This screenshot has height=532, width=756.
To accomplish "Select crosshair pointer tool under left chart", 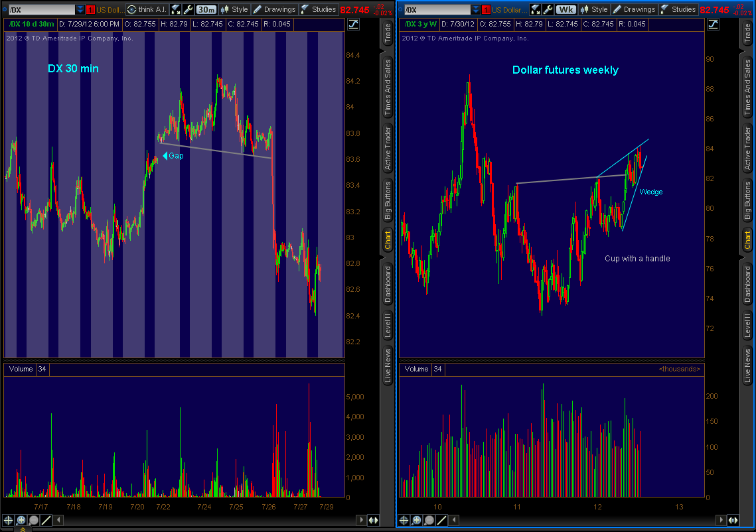I will pos(9,520).
